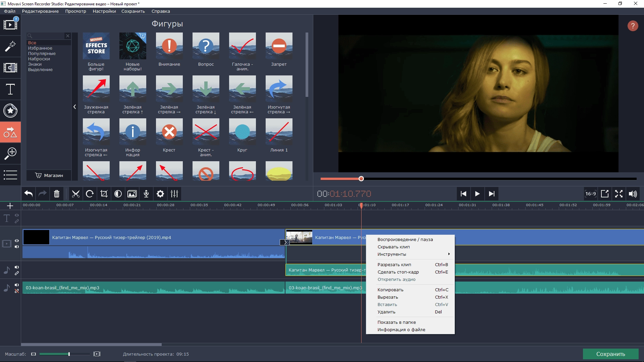Viewport: 644px width, 362px height.
Task: Select the Популярные category
Action: pyautogui.click(x=42, y=53)
